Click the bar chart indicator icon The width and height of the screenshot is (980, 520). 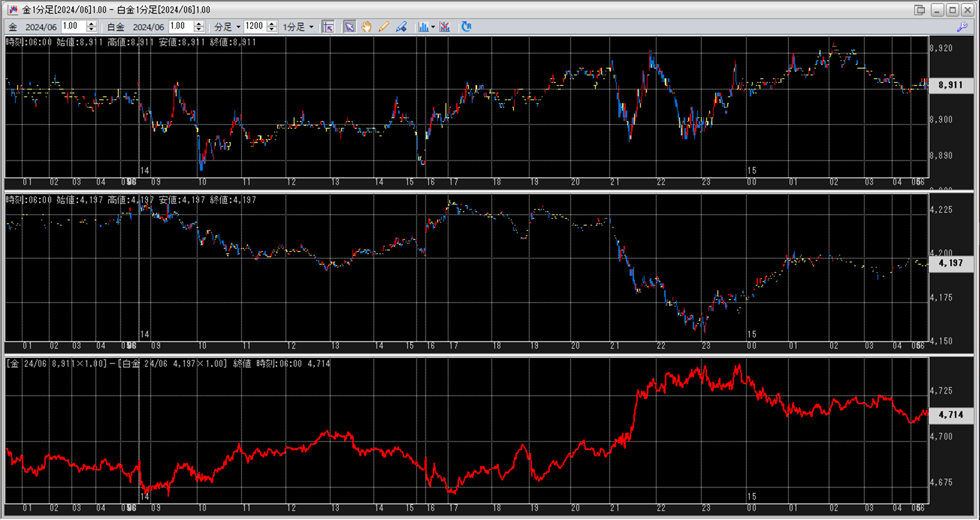click(423, 27)
